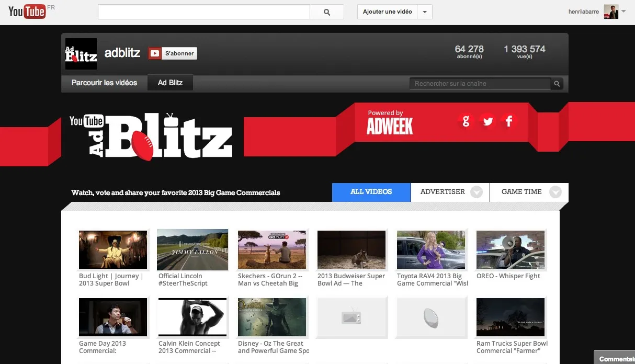Open the Parcourir les vidéos tab

tap(105, 83)
